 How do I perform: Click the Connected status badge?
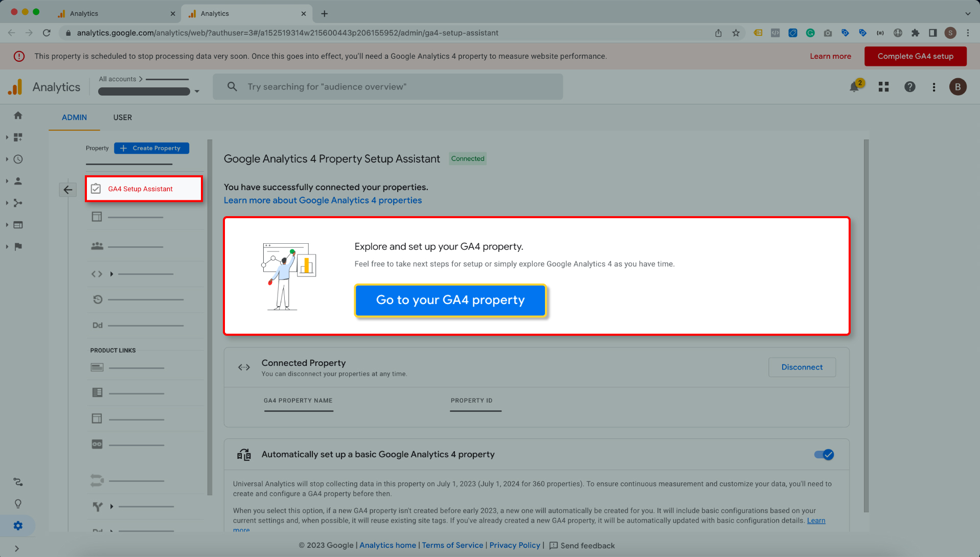[x=467, y=159]
